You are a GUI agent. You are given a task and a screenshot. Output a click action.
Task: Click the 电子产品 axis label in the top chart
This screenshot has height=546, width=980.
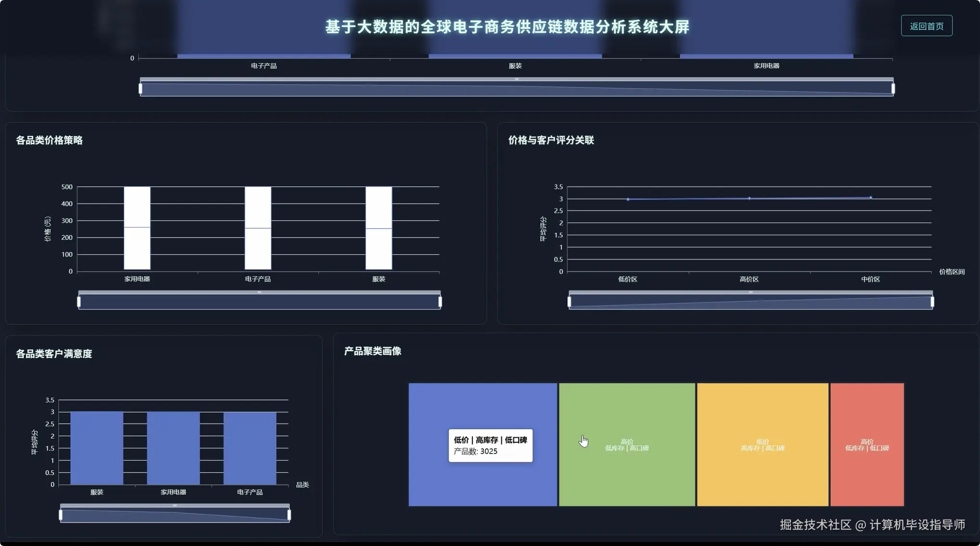pos(264,65)
